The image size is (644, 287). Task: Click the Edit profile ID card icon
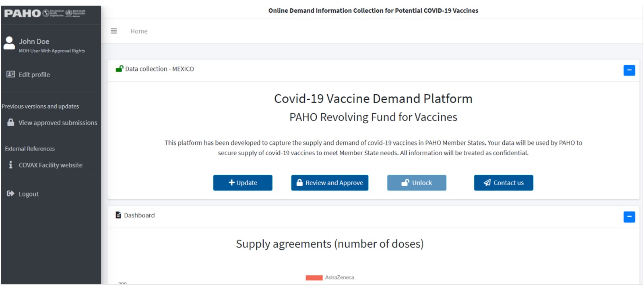(11, 74)
